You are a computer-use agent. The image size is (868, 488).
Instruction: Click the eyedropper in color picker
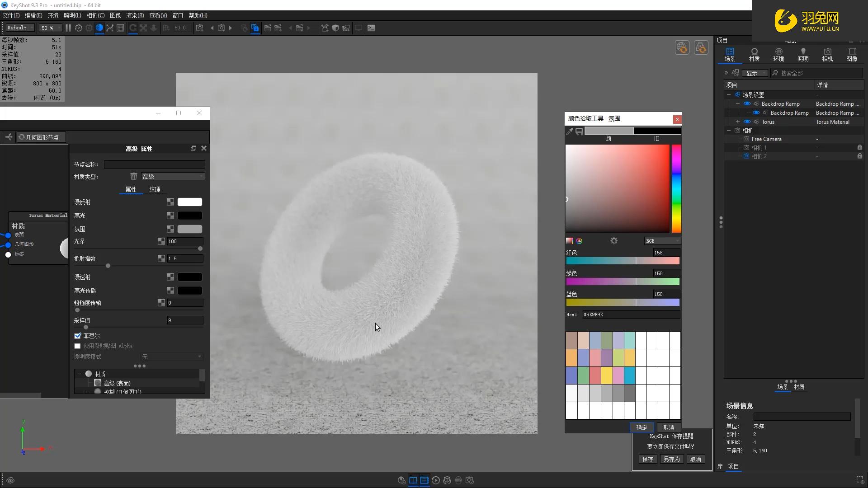pos(570,131)
